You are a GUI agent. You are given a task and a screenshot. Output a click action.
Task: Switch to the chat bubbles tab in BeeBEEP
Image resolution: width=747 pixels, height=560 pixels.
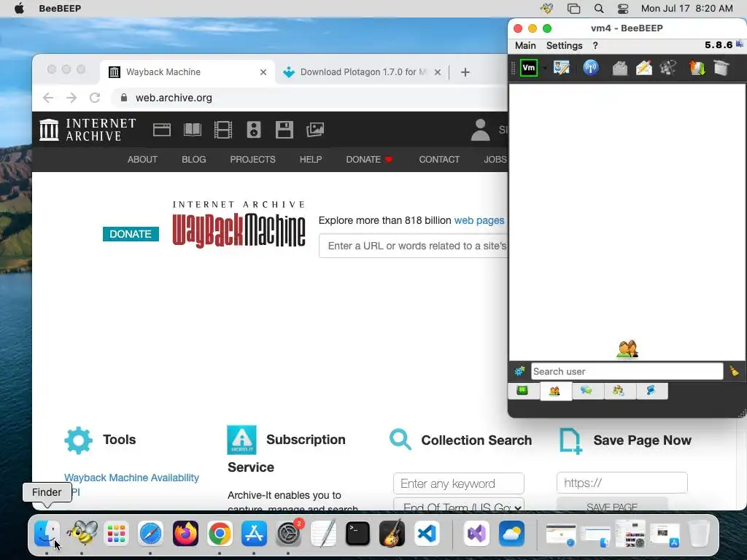pos(587,391)
